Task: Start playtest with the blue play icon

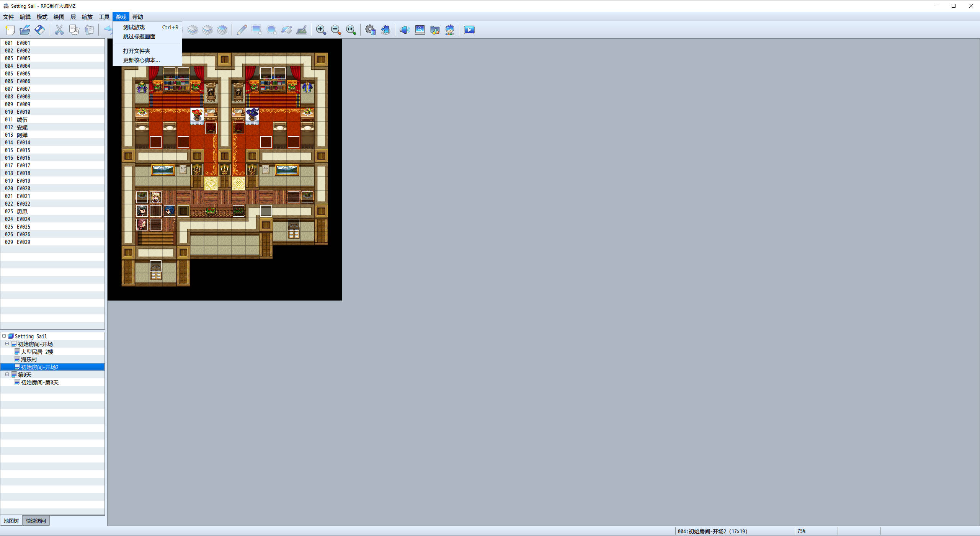Action: [469, 30]
